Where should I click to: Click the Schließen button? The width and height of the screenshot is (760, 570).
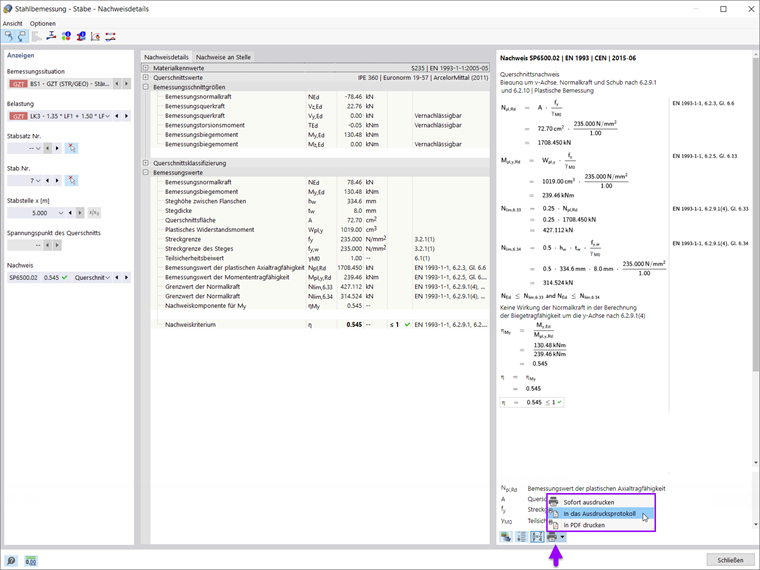coord(730,560)
